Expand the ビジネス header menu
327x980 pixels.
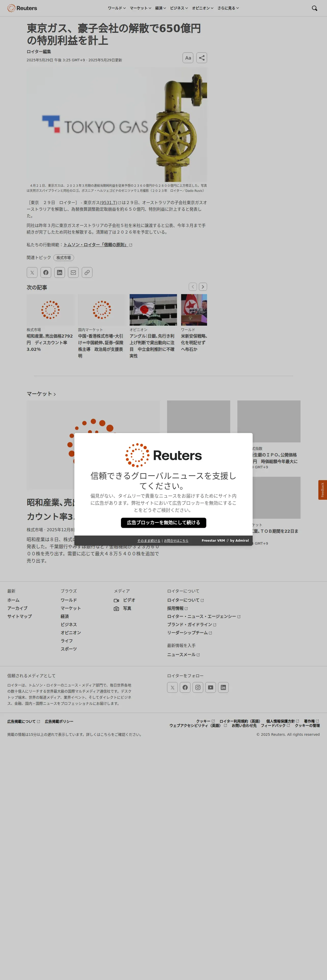click(179, 8)
